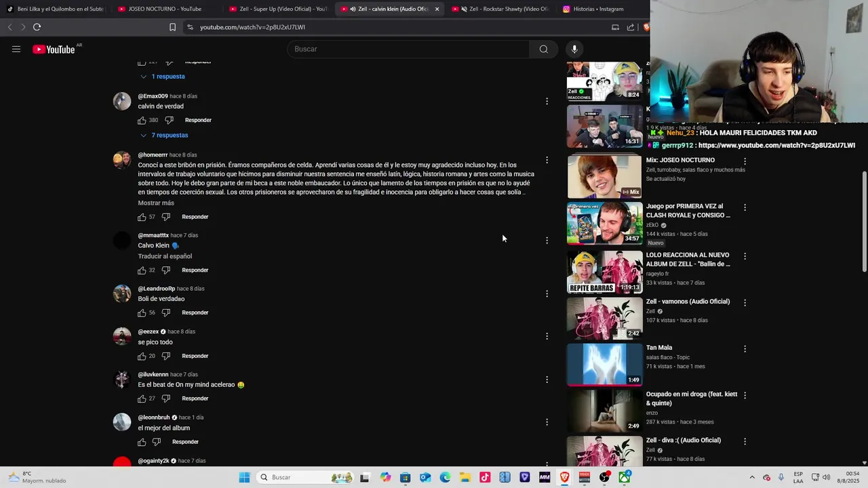Viewport: 868px width, 488px height.
Task: Like the 'el mejor del album' comment
Action: [142, 442]
